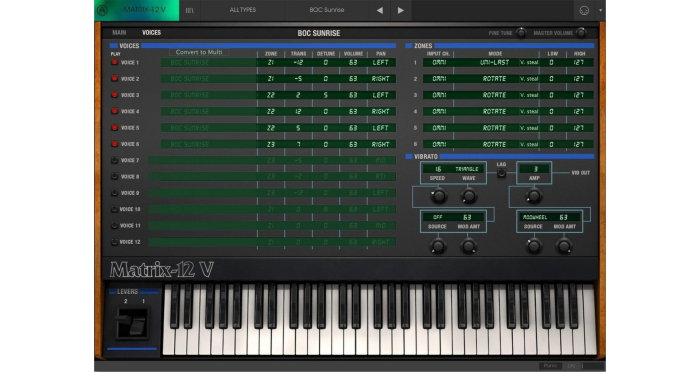Viewport: 700px width, 372px height.
Task: Click the Voice 3 detune value 5
Action: [x=326, y=95]
